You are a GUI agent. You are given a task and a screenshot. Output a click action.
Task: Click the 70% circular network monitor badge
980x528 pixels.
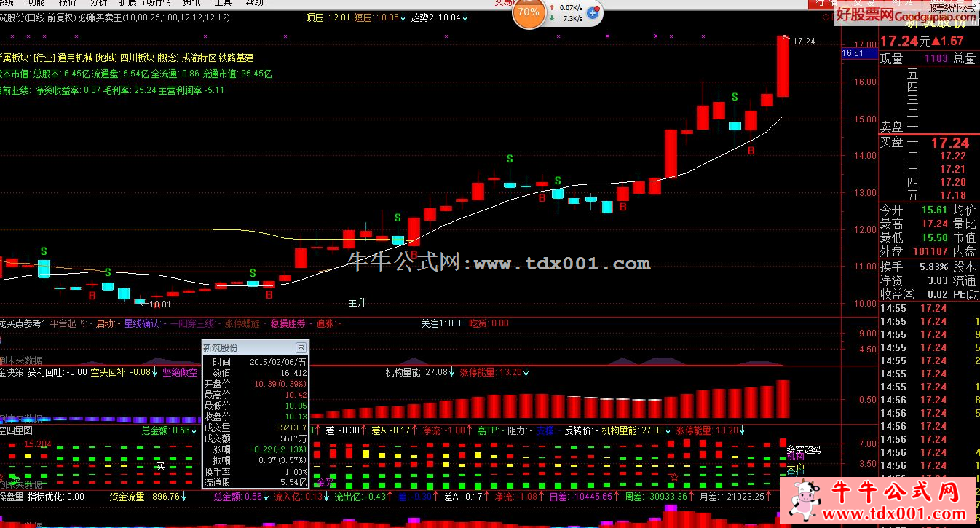coord(529,12)
